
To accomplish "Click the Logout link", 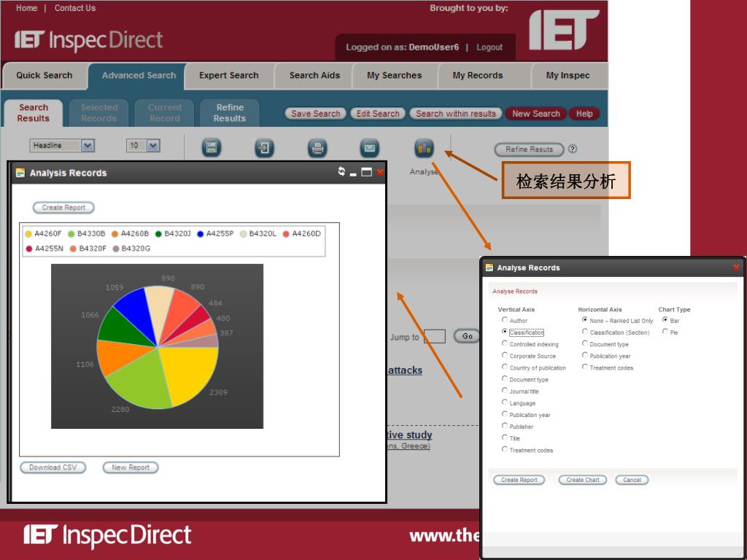I will pos(489,47).
